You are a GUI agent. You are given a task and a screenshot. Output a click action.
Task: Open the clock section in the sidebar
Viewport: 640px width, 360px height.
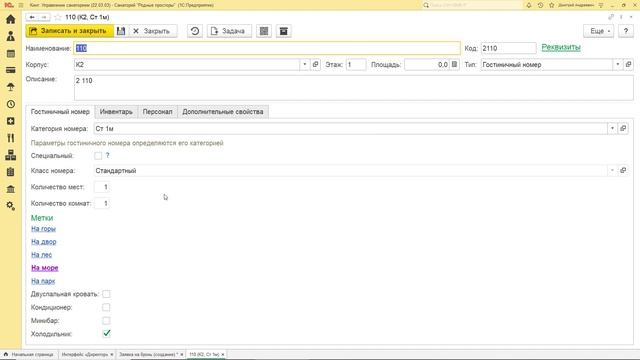[11, 104]
